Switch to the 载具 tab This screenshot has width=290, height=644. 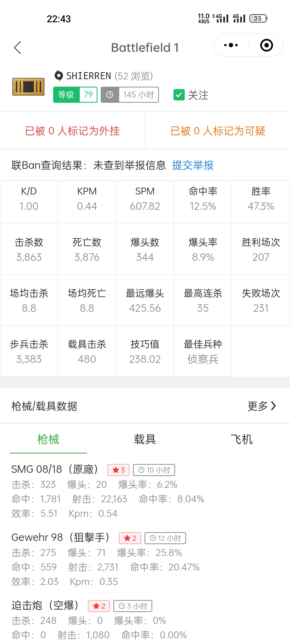(145, 439)
